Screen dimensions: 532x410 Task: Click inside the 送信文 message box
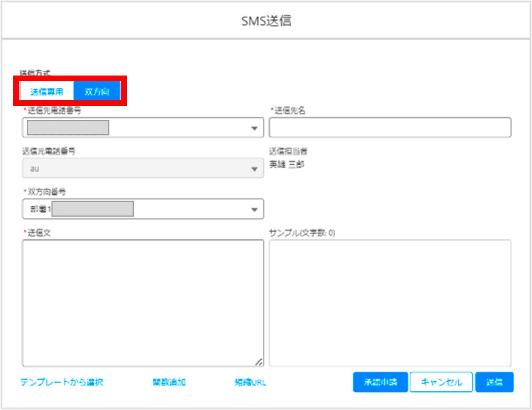tap(143, 302)
